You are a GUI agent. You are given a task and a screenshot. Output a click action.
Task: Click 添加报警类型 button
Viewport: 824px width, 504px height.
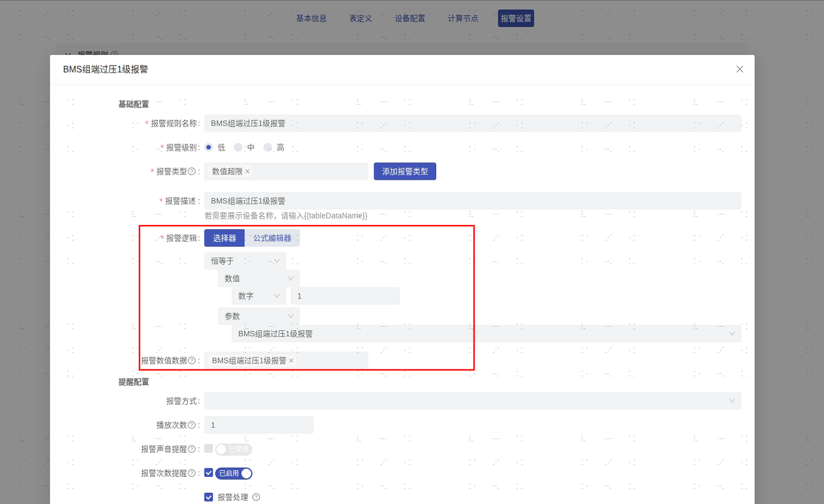405,171
